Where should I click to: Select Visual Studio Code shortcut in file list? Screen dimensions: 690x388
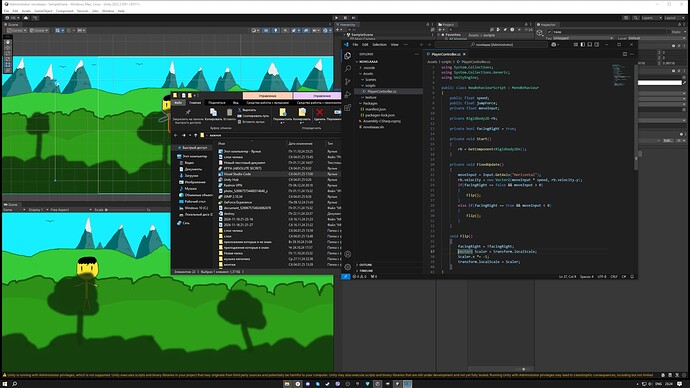(237, 174)
